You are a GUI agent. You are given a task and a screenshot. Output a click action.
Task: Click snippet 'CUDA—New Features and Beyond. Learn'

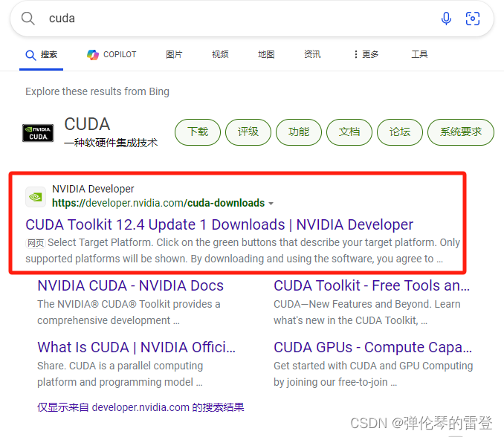(366, 304)
